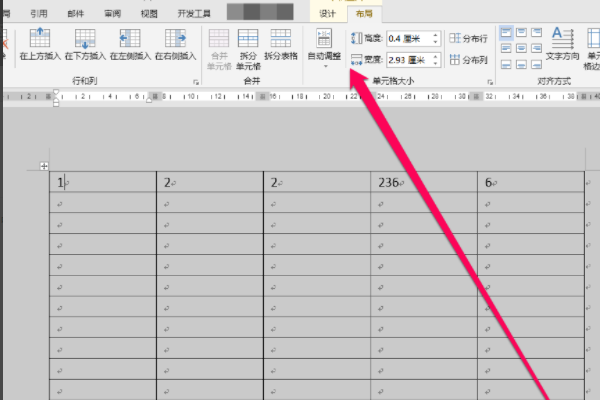Click the Distribute Columns (分布列) button
Image resolution: width=600 pixels, height=400 pixels.
(468, 60)
